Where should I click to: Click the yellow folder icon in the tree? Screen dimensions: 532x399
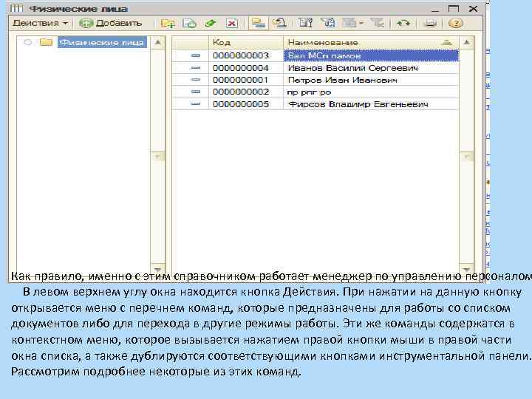point(46,42)
